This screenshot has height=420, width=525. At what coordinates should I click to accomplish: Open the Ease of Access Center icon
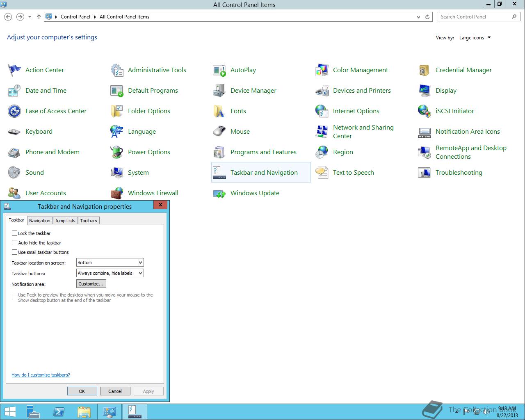pos(14,111)
